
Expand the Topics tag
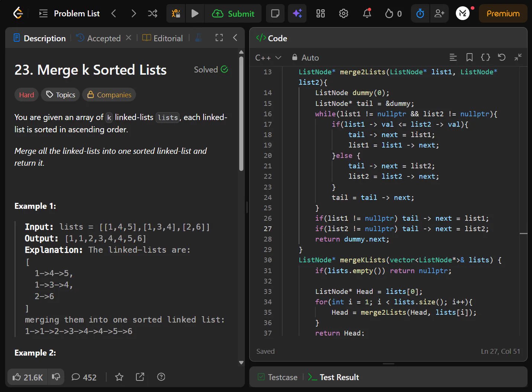[61, 95]
